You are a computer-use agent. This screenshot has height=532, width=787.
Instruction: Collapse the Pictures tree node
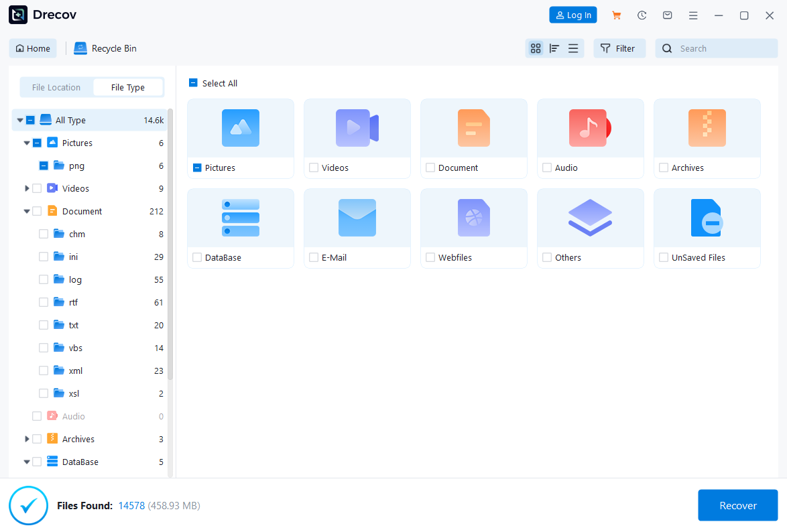(27, 143)
